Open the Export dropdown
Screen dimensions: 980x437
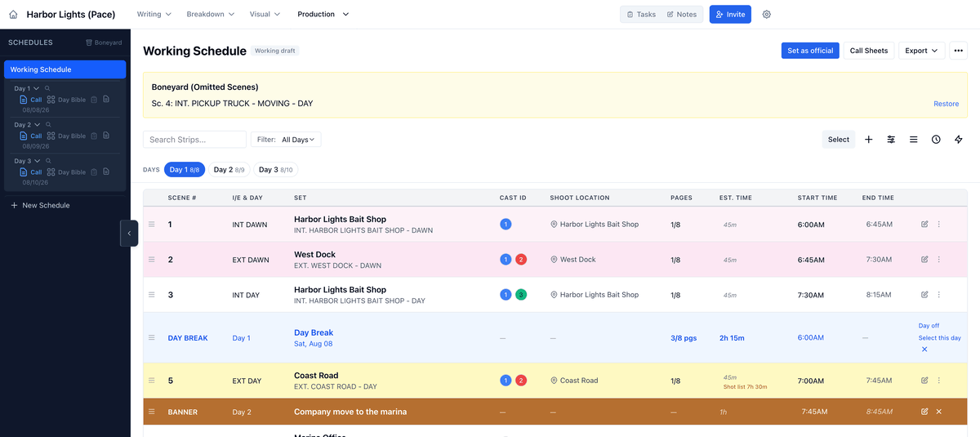click(x=922, y=51)
